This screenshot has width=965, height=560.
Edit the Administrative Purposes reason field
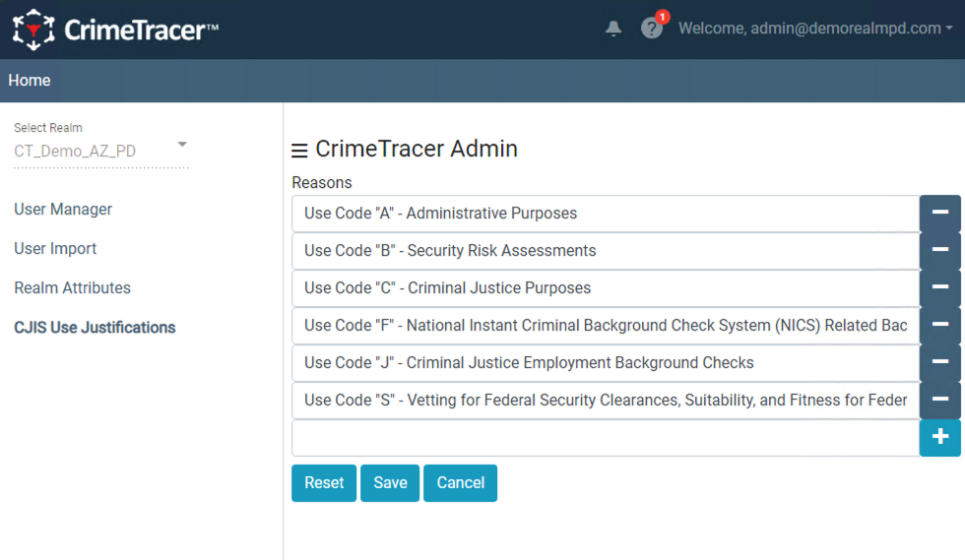click(x=606, y=214)
